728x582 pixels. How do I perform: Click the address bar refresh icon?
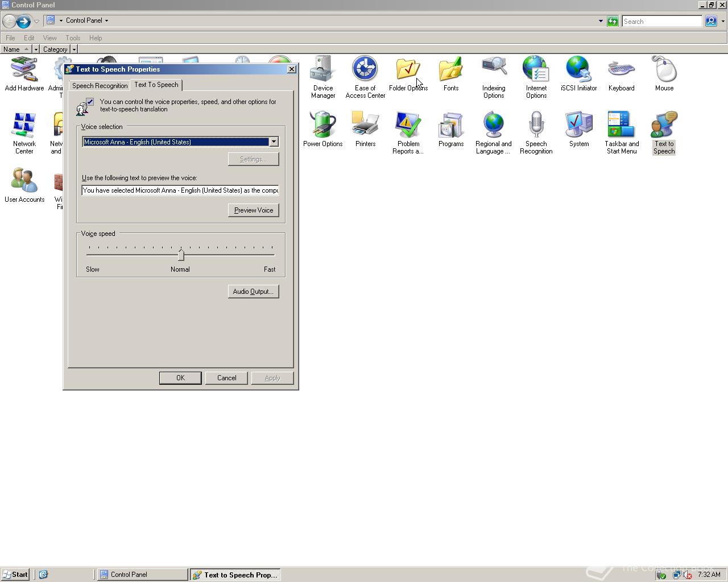pos(613,22)
